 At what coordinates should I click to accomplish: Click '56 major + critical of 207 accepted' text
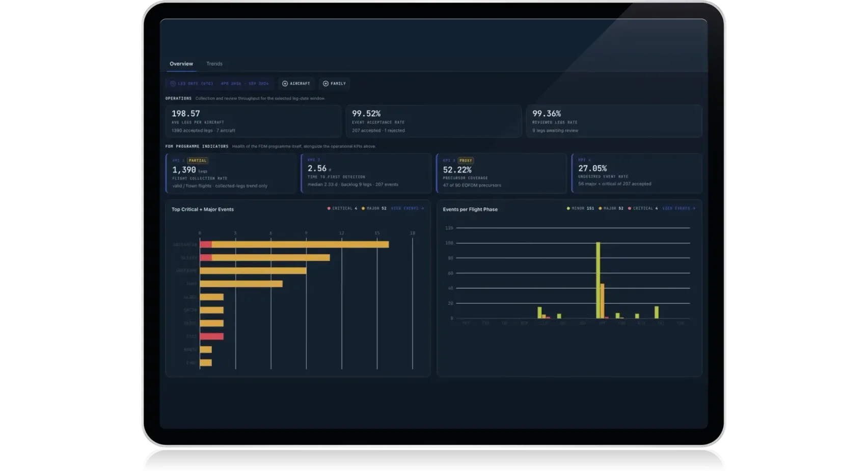[x=614, y=184]
